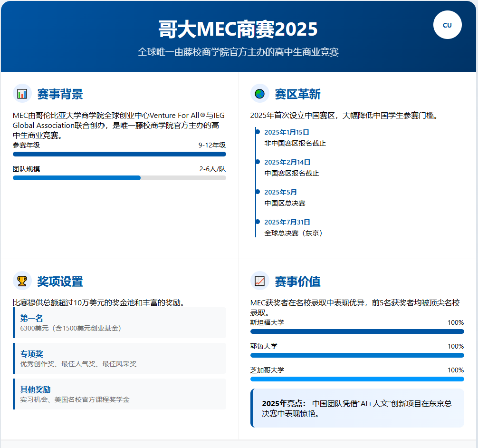Click the 哥大MEC商赛2025 main title
The height and width of the screenshot is (448, 478).
[x=238, y=29]
